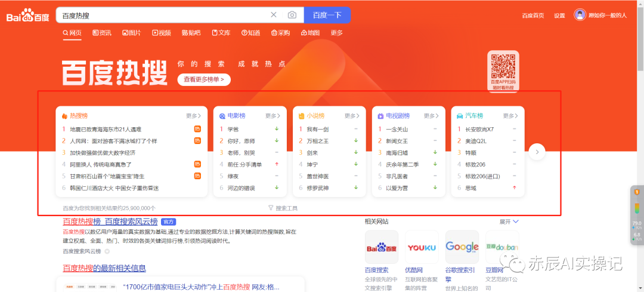Click the QR code for Baidu APP
644x292 pixels.
coord(503,65)
